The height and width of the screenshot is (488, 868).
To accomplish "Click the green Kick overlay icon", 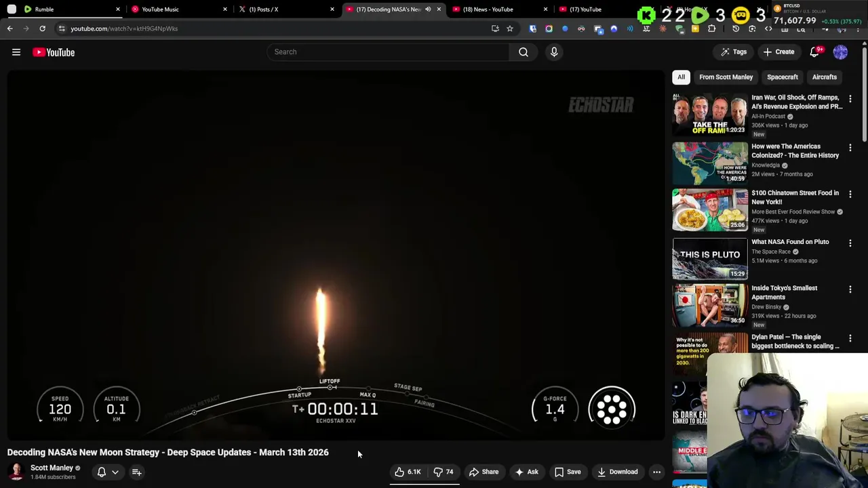I will point(646,15).
